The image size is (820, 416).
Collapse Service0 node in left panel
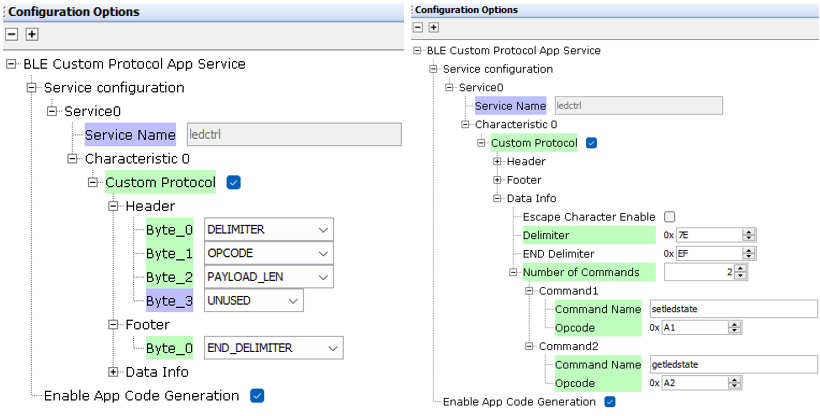coord(52,111)
